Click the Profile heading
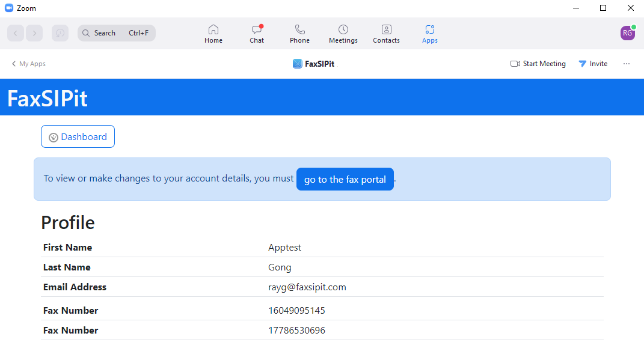Image resolution: width=644 pixels, height=363 pixels. point(68,222)
